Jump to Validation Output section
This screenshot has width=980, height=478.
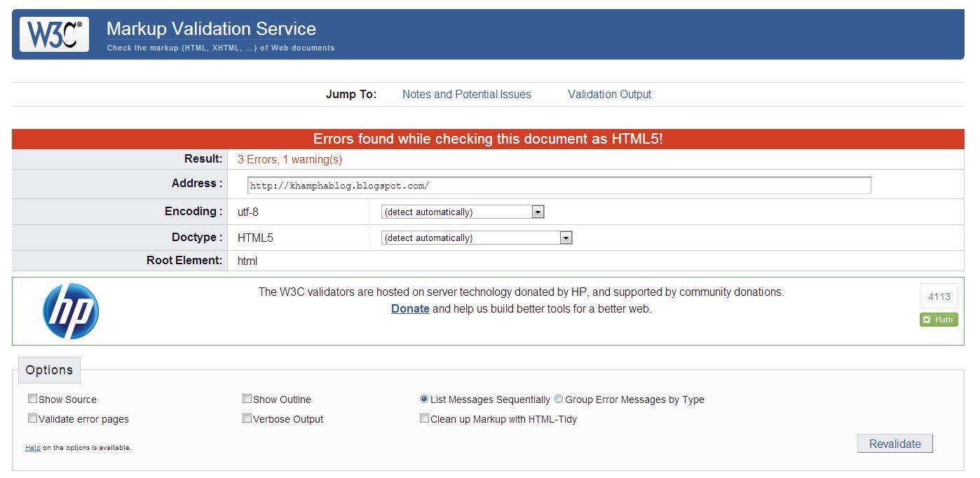coord(609,94)
